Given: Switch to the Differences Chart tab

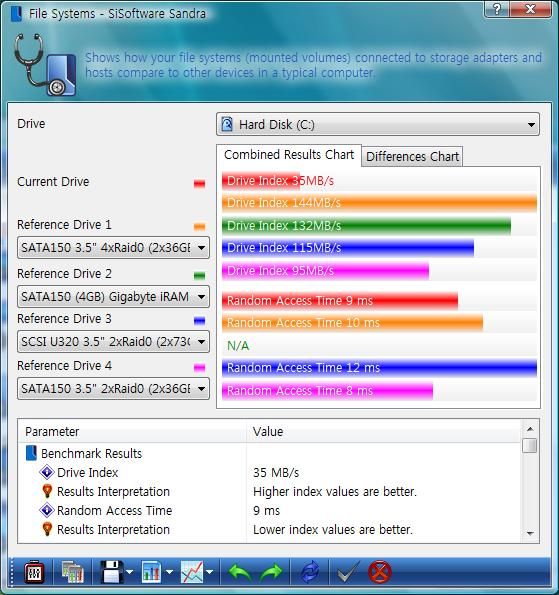Looking at the screenshot, I should coord(412,156).
